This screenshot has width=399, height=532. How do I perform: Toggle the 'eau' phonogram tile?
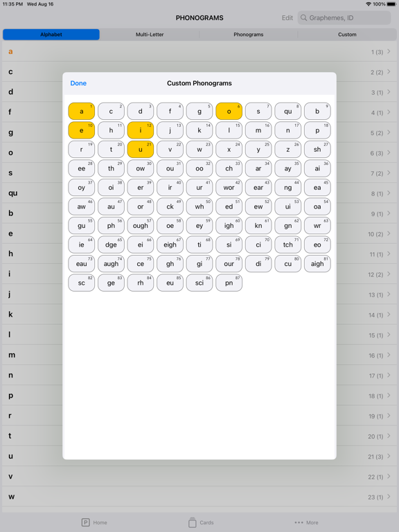(82, 264)
